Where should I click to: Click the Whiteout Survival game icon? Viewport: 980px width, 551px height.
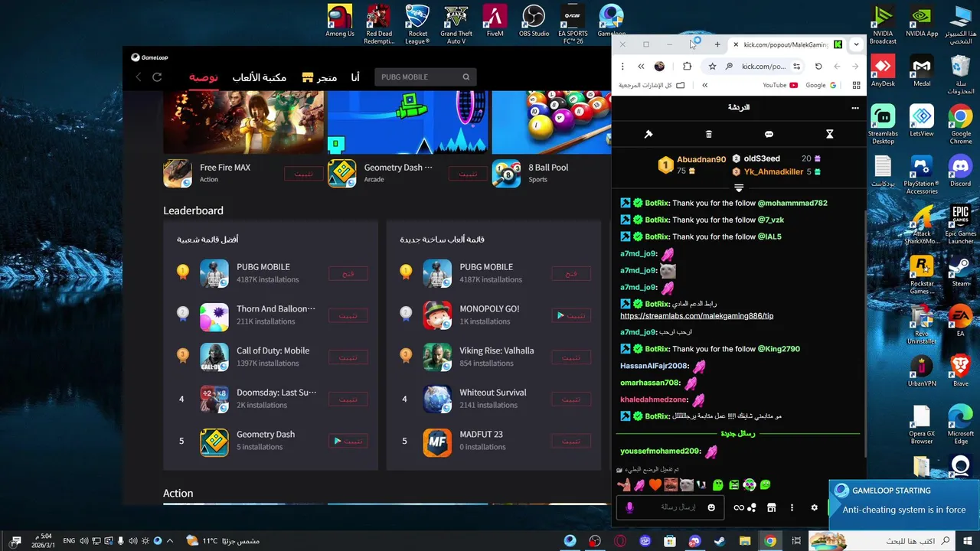pyautogui.click(x=437, y=399)
